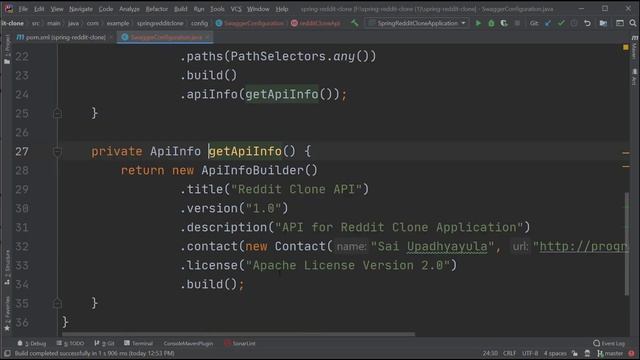Show Git history clock icon

[574, 23]
